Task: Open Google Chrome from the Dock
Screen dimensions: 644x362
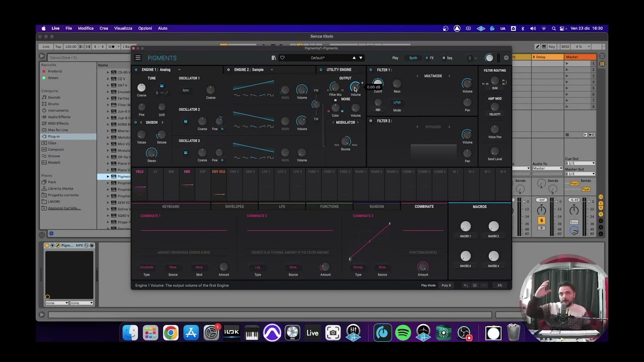Action: coord(171,333)
